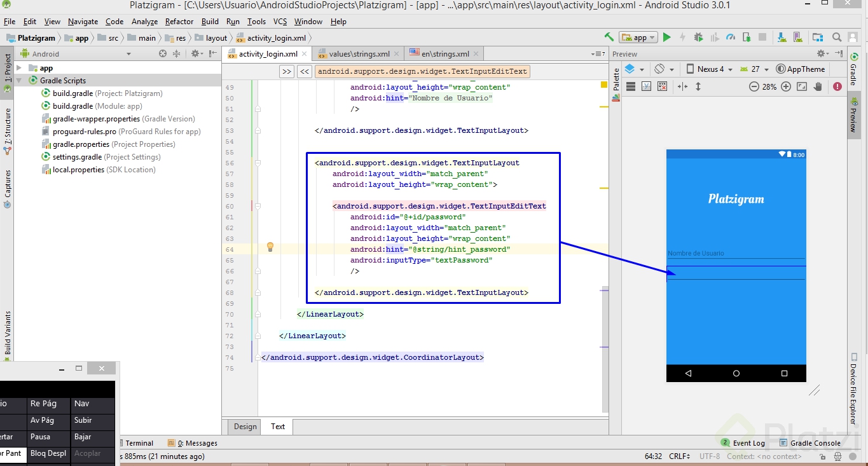Click the red error indicator in Preview
This screenshot has width=868, height=466.
pos(837,86)
